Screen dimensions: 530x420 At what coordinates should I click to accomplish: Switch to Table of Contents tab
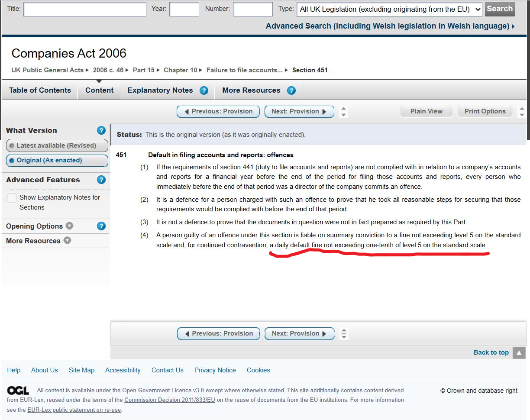(x=40, y=90)
